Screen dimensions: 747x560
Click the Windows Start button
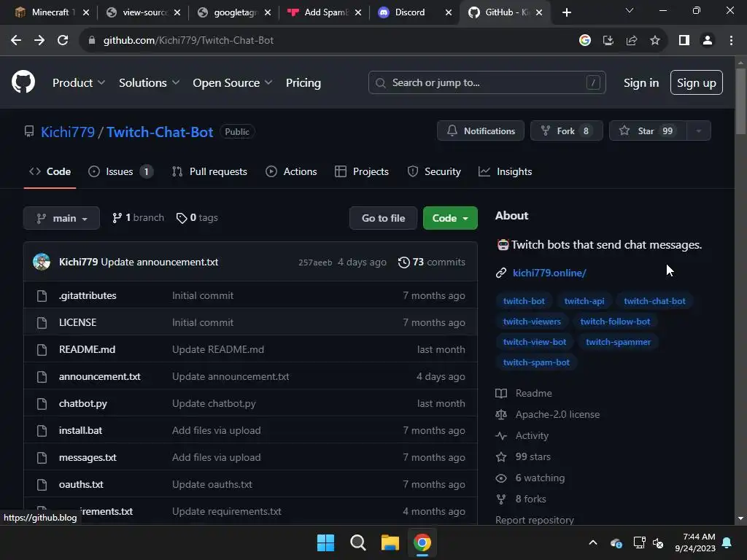(326, 542)
